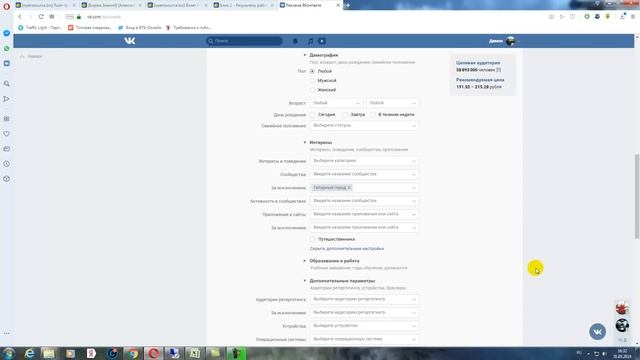Screen dimensions: 640x360
Task: Open the 'Интересы и поведение' category dropdown
Action: (x=364, y=161)
